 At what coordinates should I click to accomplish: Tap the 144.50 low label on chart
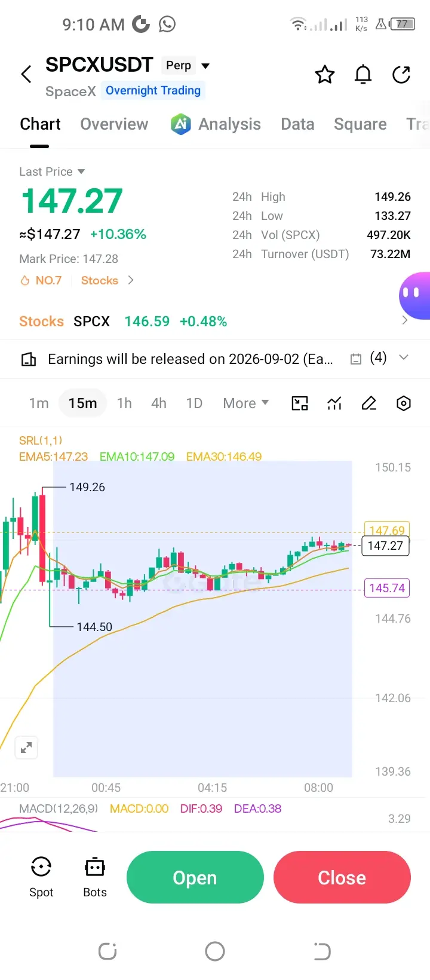tap(94, 627)
